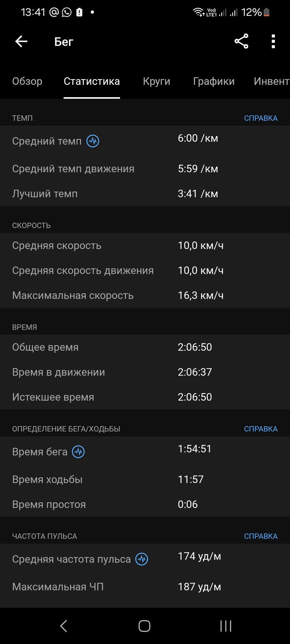The width and height of the screenshot is (290, 644).
Task: Open the three-dot overflow menu
Action: [273, 41]
